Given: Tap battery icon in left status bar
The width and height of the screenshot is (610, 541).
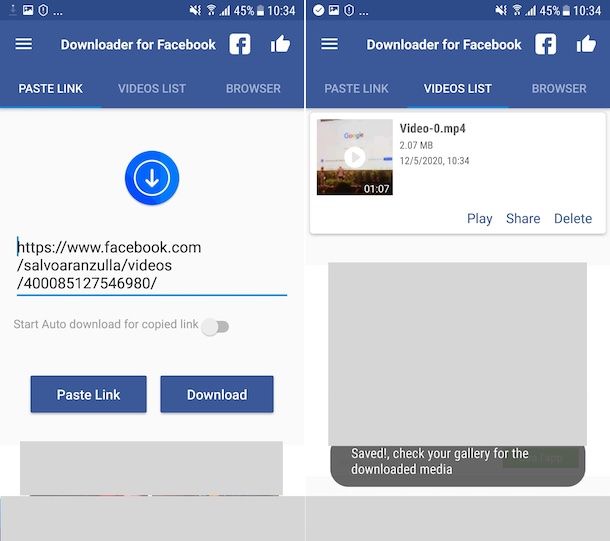Looking at the screenshot, I should pos(261,11).
